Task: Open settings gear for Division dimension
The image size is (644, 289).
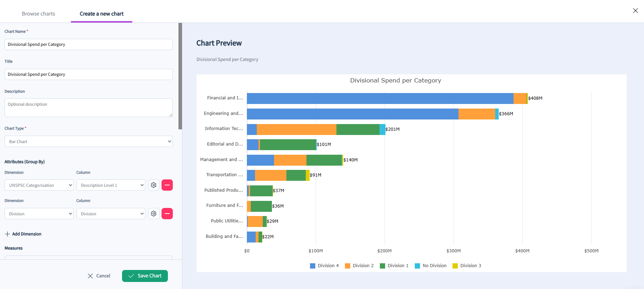Action: pyautogui.click(x=154, y=214)
